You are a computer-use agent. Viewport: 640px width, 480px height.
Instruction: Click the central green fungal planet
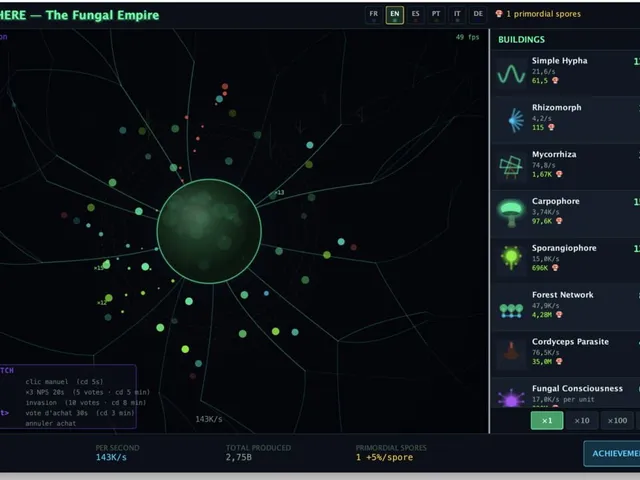209,231
